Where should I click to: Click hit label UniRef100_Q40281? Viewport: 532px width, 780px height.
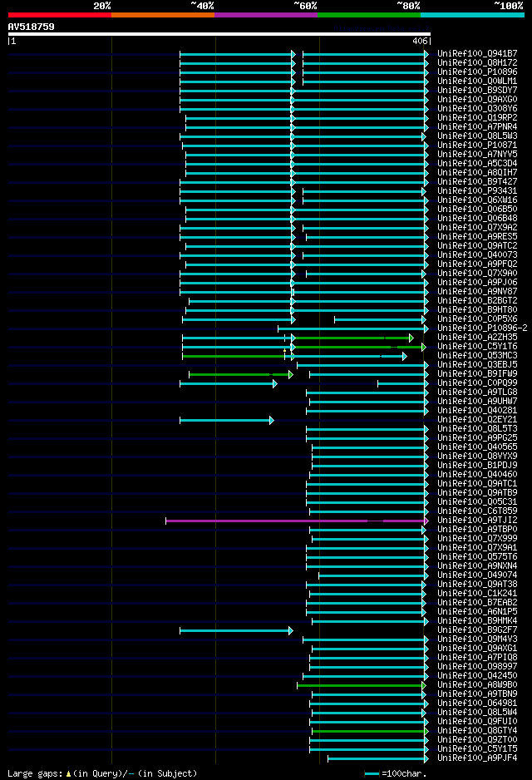click(477, 411)
